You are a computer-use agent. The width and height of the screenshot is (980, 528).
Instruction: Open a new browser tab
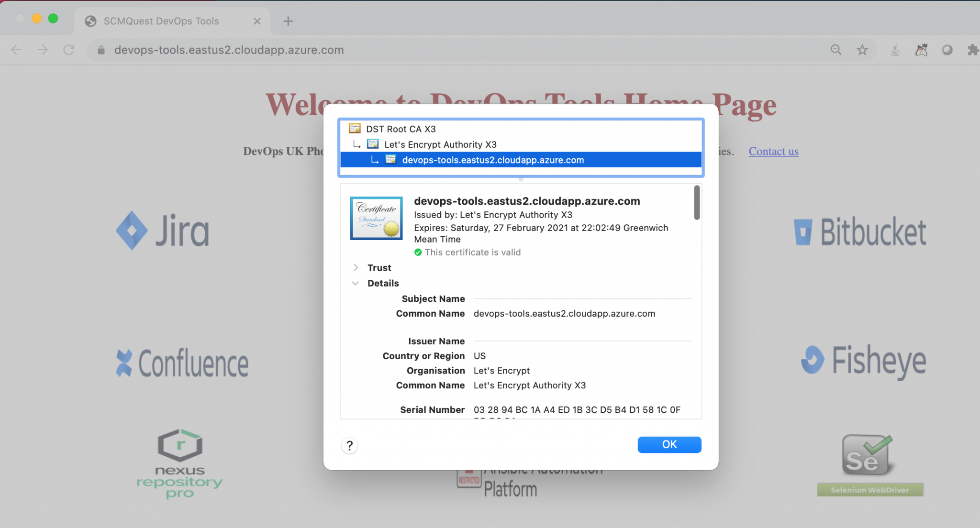click(x=288, y=21)
